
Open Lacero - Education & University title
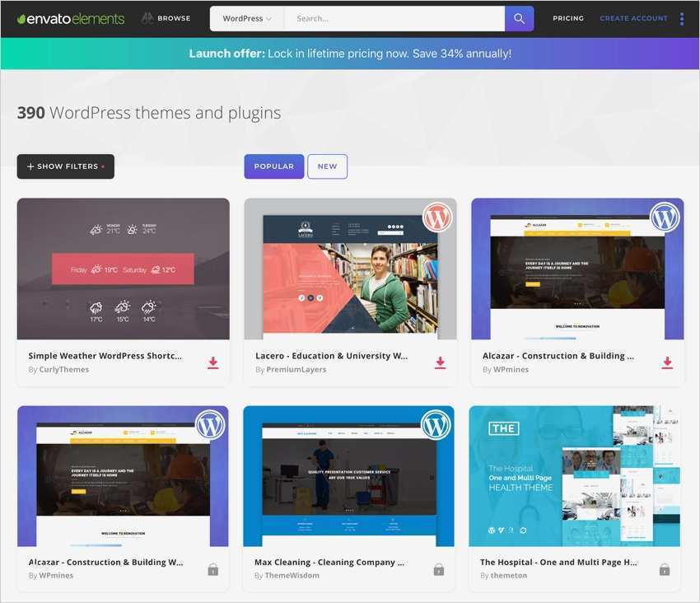point(331,356)
